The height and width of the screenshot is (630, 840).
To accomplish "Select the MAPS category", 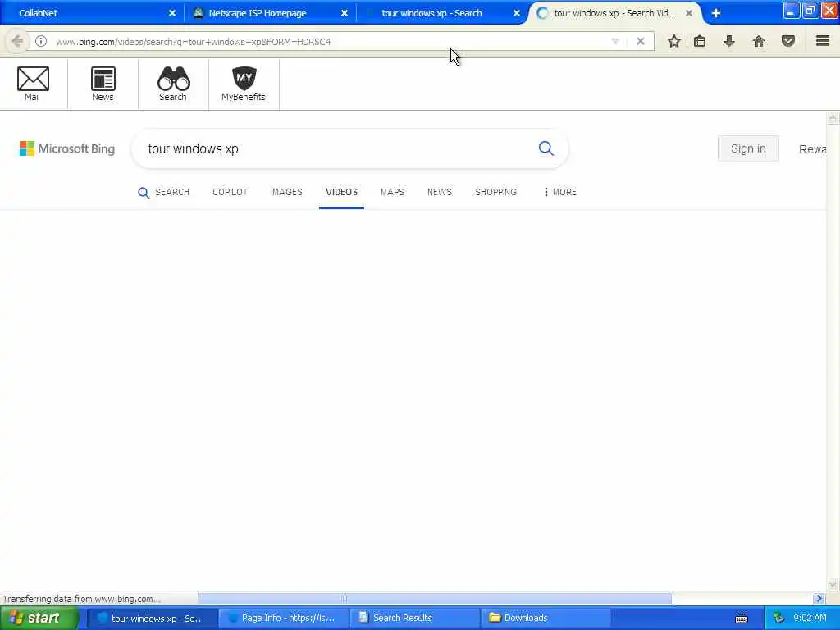I will click(392, 192).
